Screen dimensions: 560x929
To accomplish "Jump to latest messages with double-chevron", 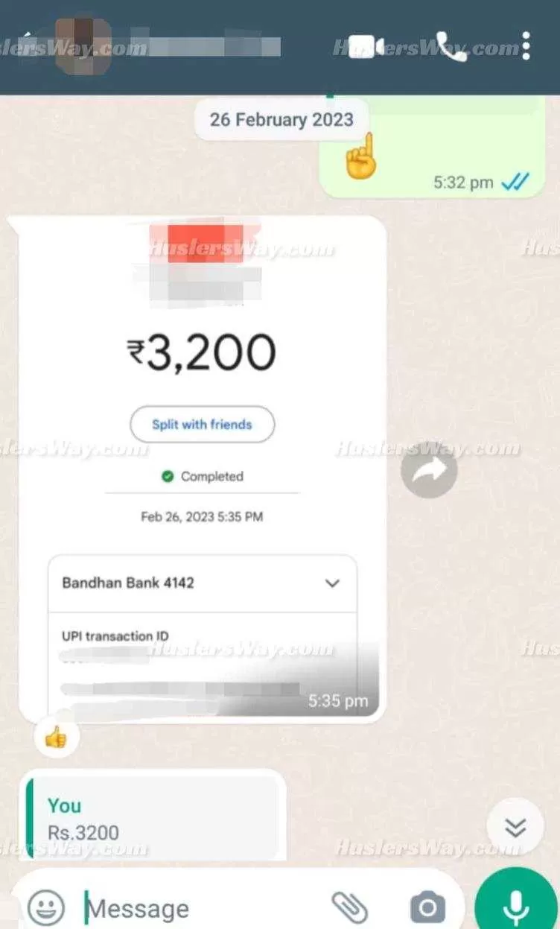I will [515, 827].
